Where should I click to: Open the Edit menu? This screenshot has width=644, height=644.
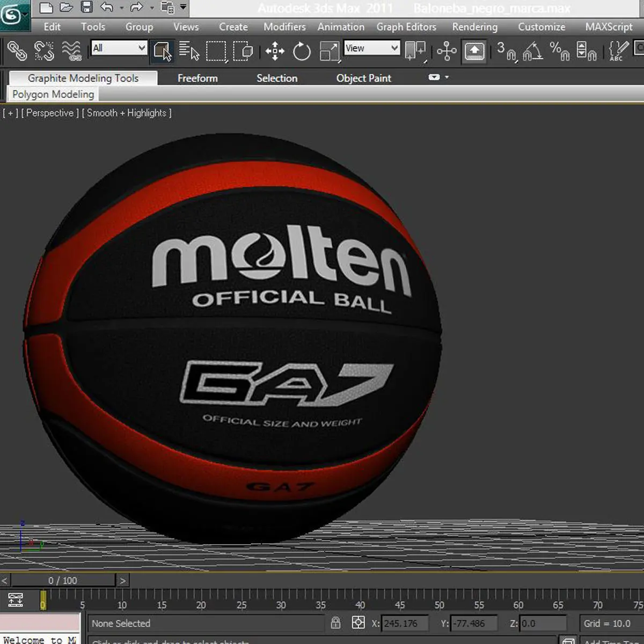coord(52,27)
